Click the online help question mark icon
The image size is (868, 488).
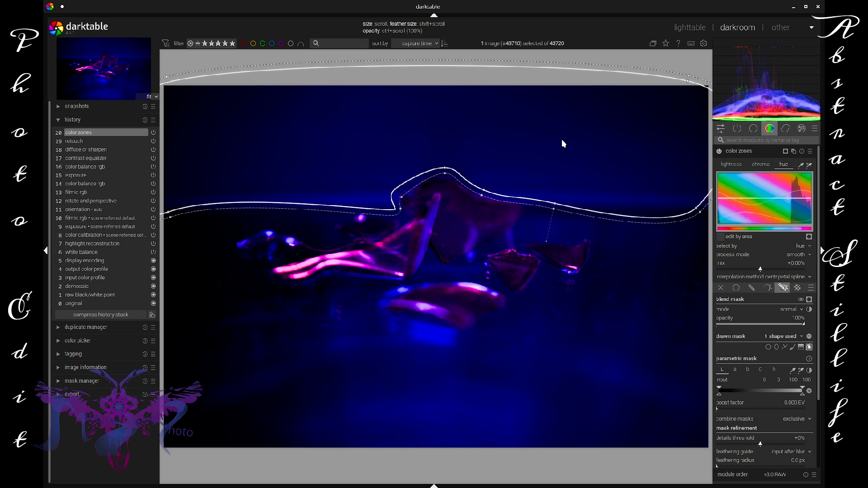pos(678,43)
